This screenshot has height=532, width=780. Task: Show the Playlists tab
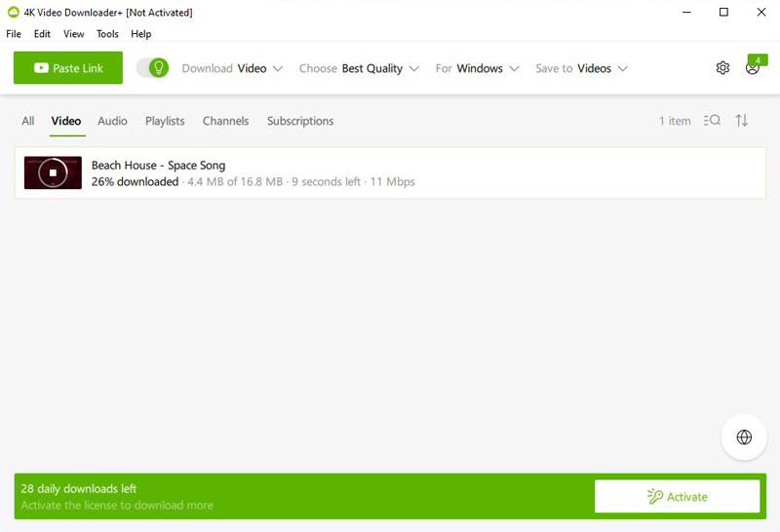165,121
